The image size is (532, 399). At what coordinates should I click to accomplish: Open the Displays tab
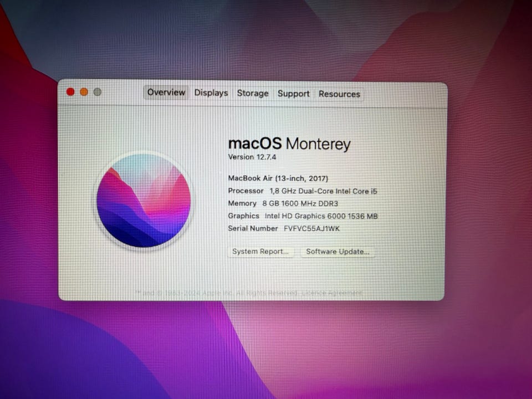(211, 93)
